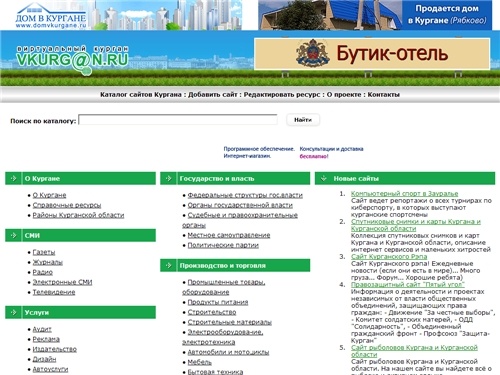Click the Новые сайты section header
This screenshot has height=375, width=500.
pyautogui.click(x=405, y=178)
